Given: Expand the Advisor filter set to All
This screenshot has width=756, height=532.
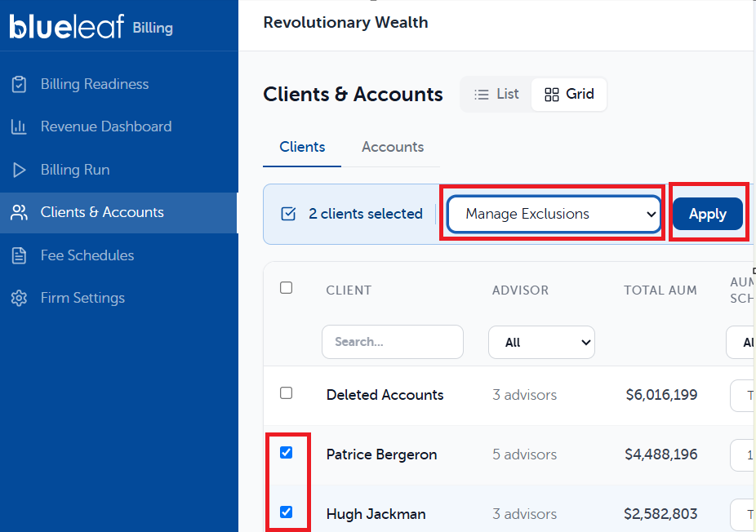Looking at the screenshot, I should click(x=541, y=342).
